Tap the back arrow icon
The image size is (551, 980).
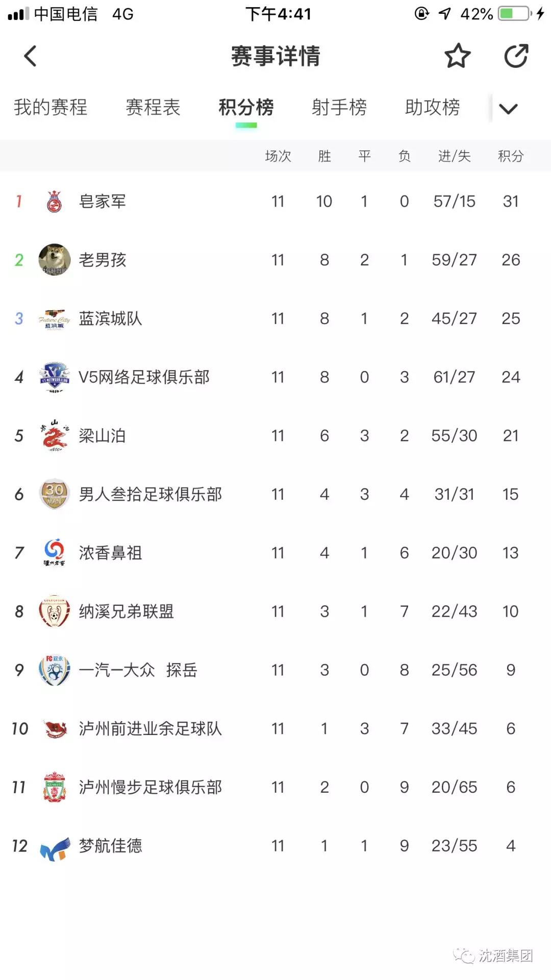point(30,56)
